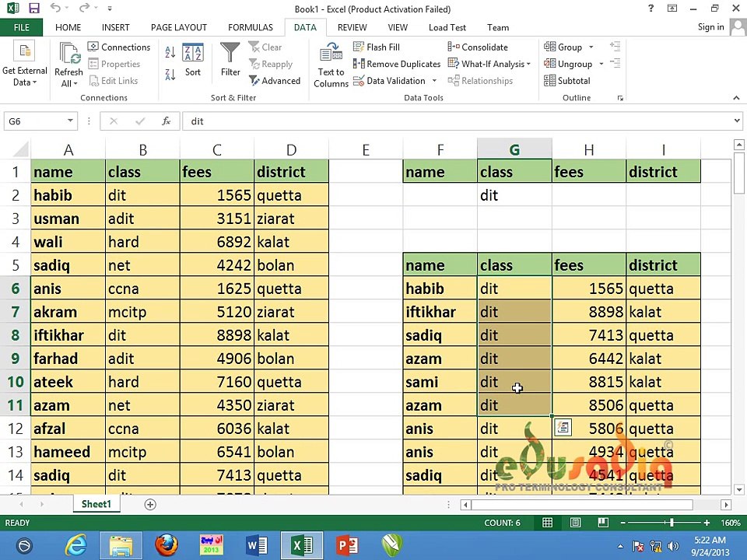Open PowerPoint from taskbar
Screen dimensions: 747x560
pos(347,545)
